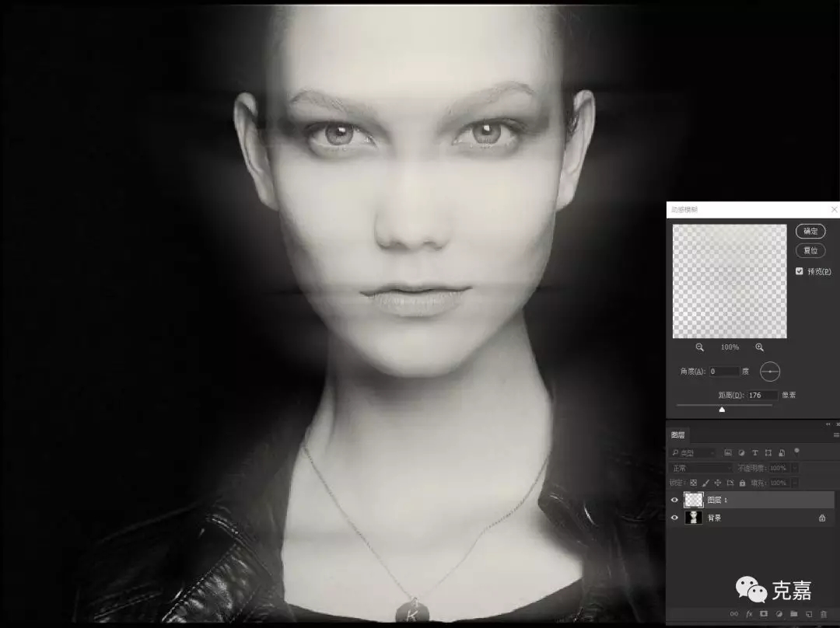The image size is (840, 628).
Task: Hide the 背景 layer using its eye icon
Action: point(674,517)
